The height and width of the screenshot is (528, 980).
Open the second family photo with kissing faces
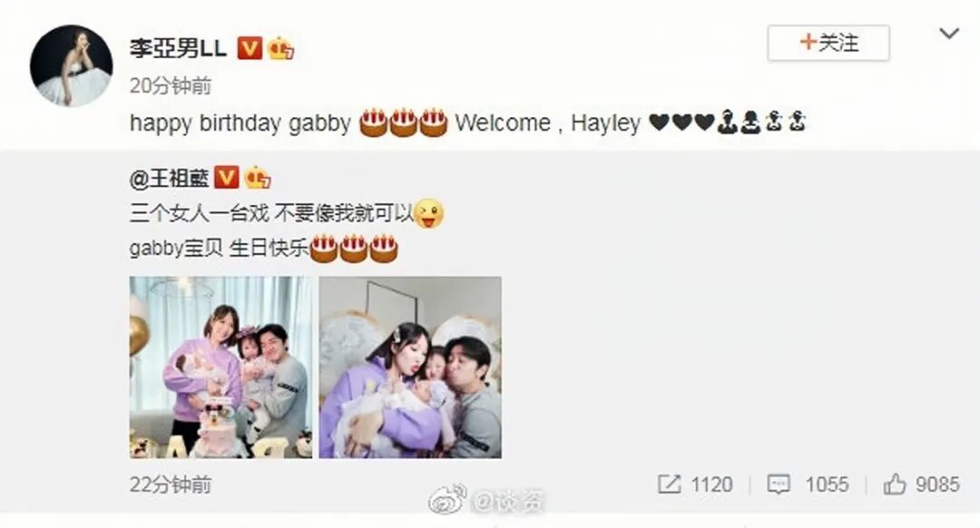pos(410,367)
